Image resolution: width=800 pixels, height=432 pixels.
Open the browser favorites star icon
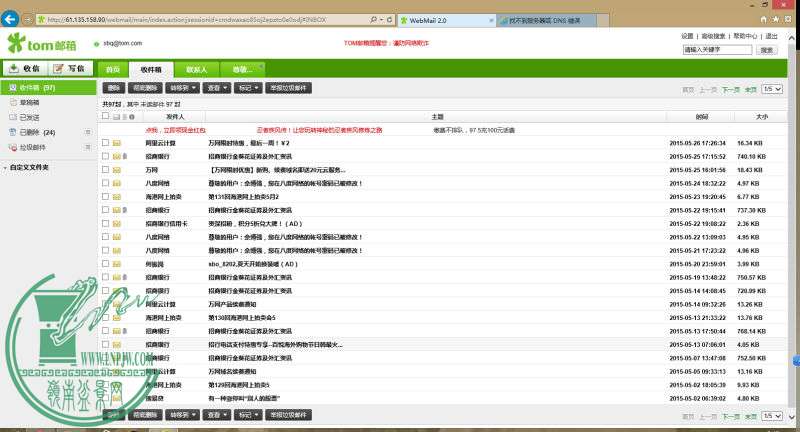coord(775,19)
